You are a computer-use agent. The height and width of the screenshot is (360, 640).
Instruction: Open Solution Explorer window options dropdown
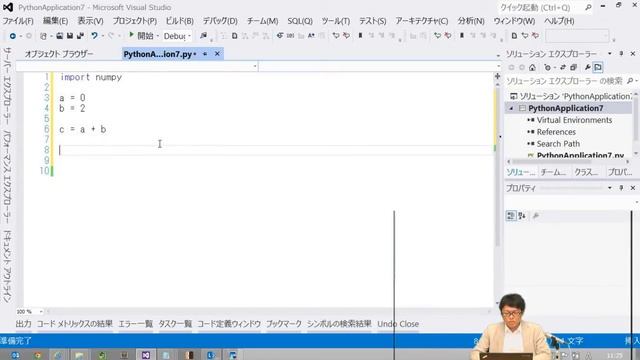point(609,53)
